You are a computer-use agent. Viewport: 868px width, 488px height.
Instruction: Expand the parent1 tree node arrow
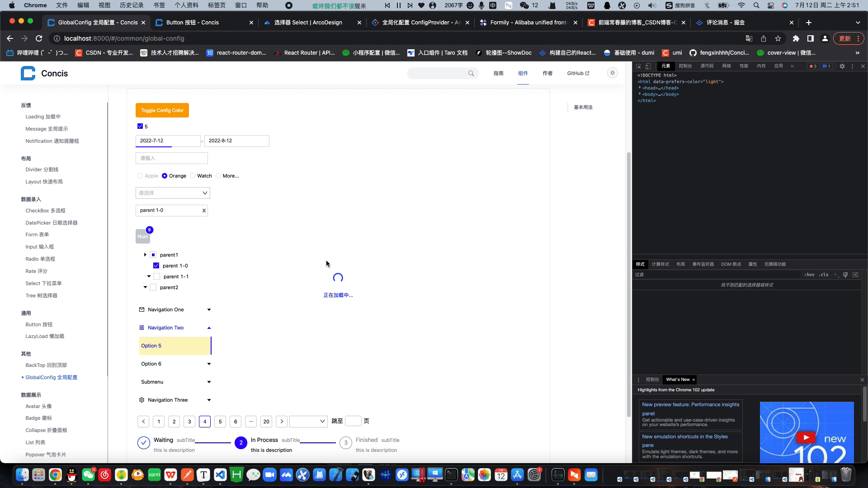tap(145, 255)
